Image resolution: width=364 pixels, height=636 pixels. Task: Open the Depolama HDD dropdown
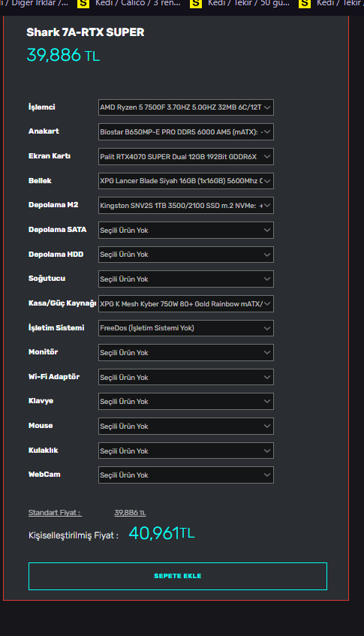(x=185, y=255)
